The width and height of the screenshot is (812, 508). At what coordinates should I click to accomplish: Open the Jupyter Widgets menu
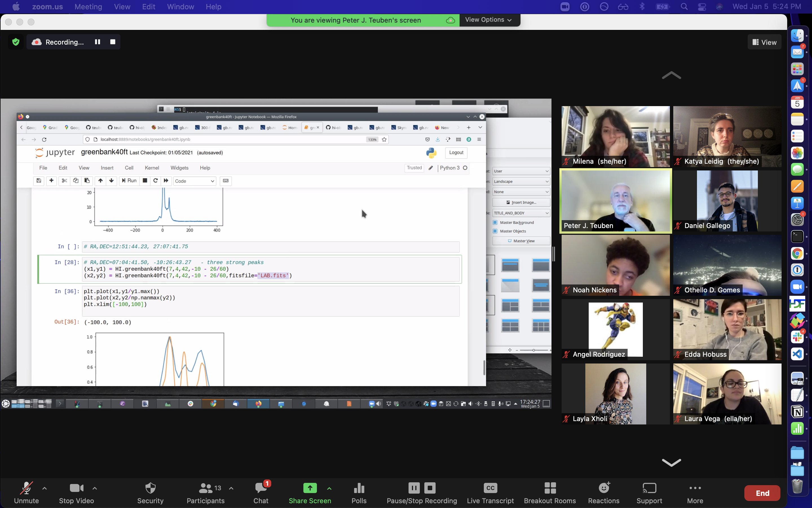click(180, 168)
